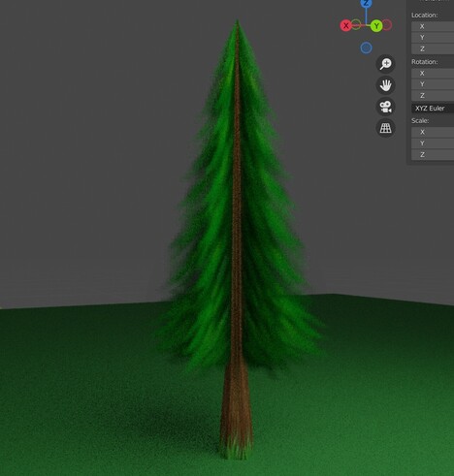Click the Location Z field
The width and height of the screenshot is (454, 476).
433,48
